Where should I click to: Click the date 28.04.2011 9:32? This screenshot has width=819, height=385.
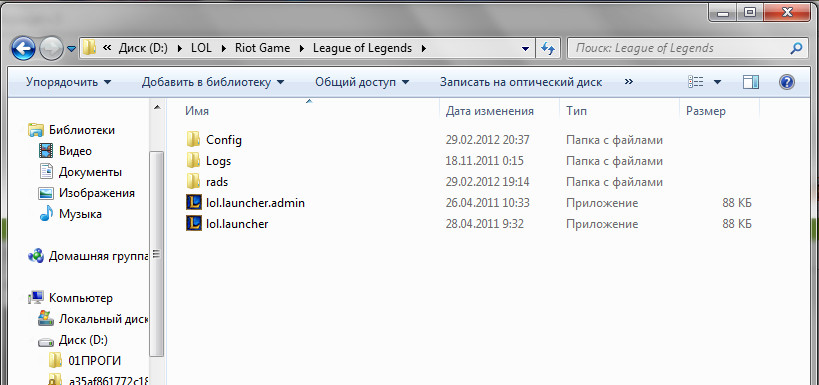click(485, 224)
